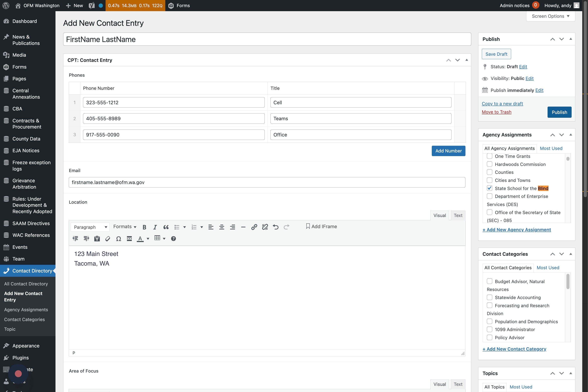Open Most Used tab in Agency Assignments
Image resolution: width=588 pixels, height=392 pixels.
tap(551, 149)
